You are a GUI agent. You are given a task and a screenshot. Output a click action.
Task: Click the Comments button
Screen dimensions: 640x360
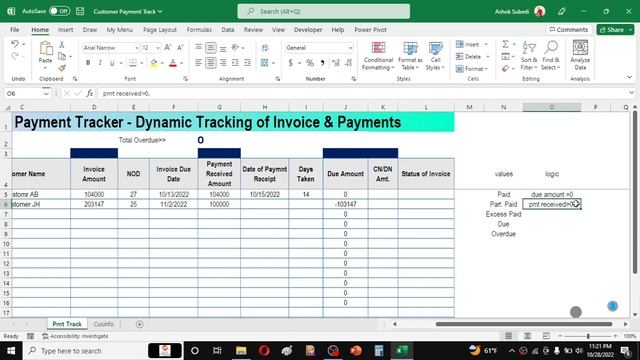(x=569, y=30)
